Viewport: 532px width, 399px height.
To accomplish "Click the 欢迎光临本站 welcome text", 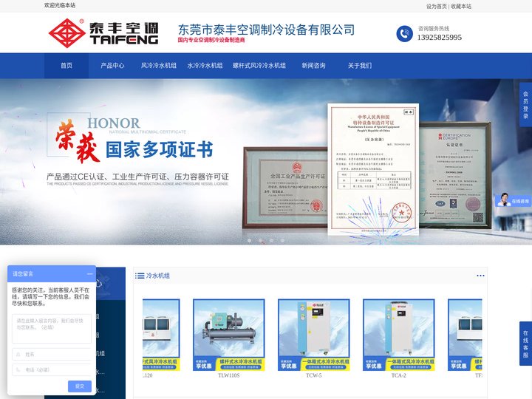I will pos(60,5).
